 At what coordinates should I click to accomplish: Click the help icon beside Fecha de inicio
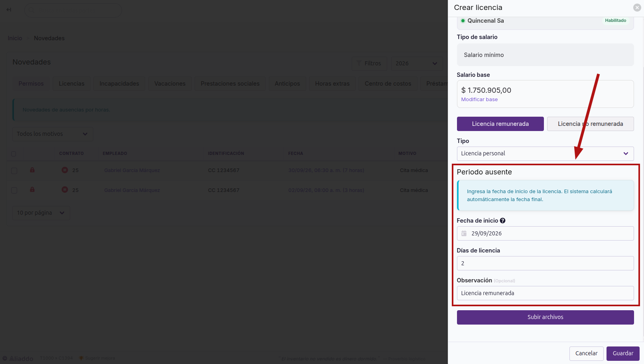pyautogui.click(x=502, y=221)
